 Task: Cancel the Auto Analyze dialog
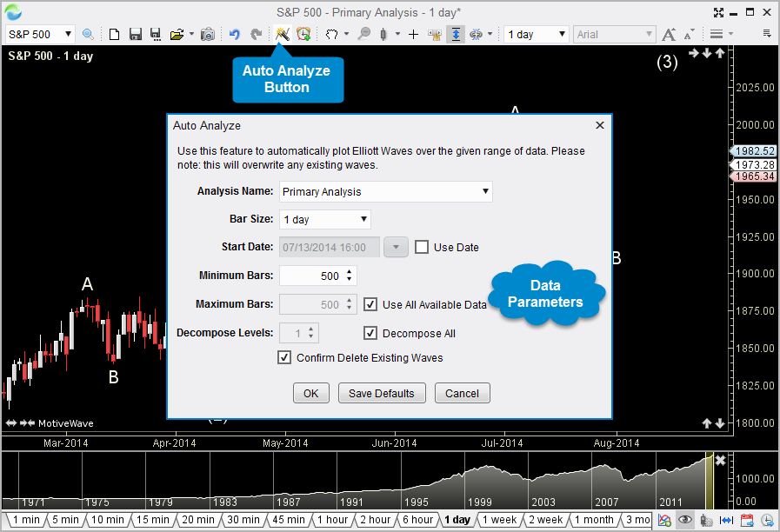tap(462, 393)
